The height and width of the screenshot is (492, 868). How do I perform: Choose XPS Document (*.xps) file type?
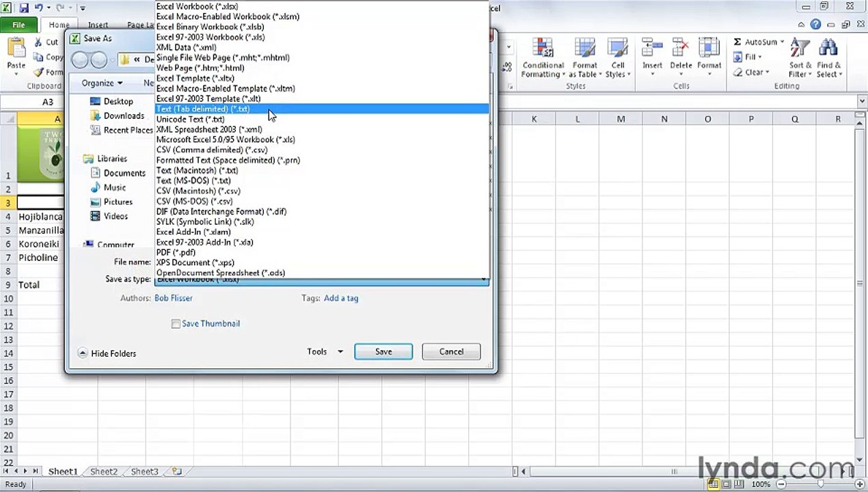point(322,262)
